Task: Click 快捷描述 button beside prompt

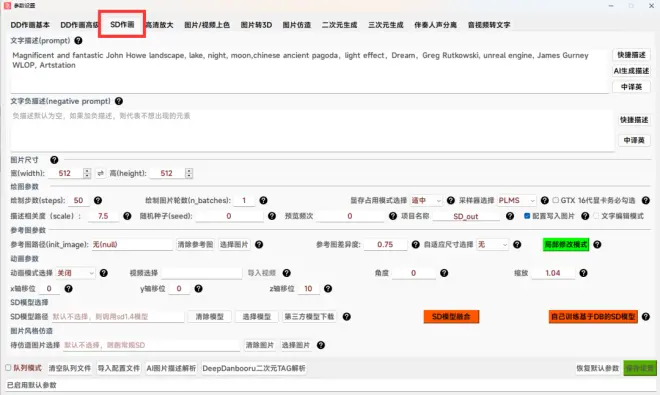Action: click(631, 55)
